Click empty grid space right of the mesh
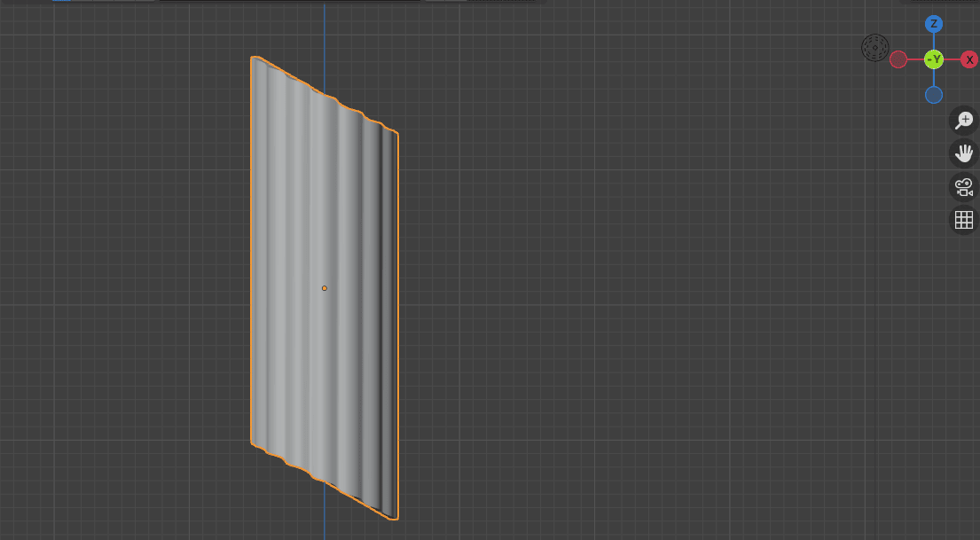The image size is (980, 540). pos(621,310)
